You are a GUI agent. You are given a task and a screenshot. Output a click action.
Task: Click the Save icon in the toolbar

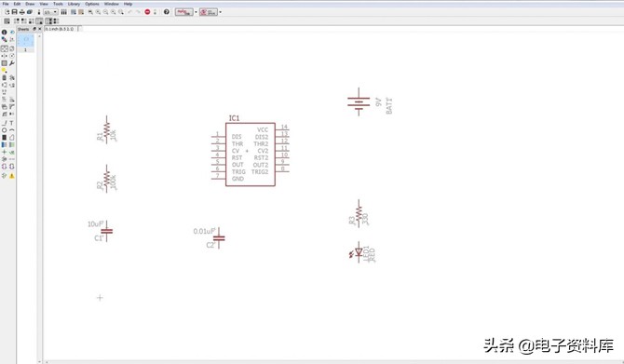click(14, 12)
